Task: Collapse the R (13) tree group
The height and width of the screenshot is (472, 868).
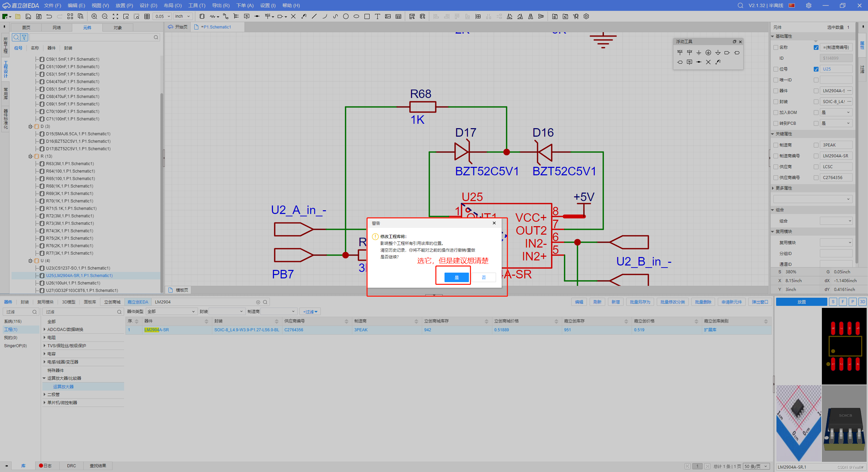Action: pyautogui.click(x=31, y=156)
